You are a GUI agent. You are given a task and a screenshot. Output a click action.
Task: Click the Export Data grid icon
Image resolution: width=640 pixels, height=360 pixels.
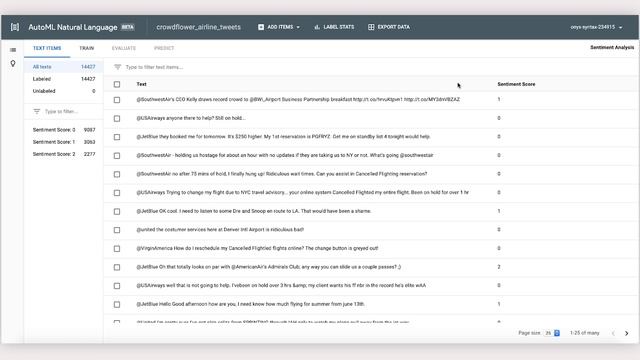tap(371, 27)
